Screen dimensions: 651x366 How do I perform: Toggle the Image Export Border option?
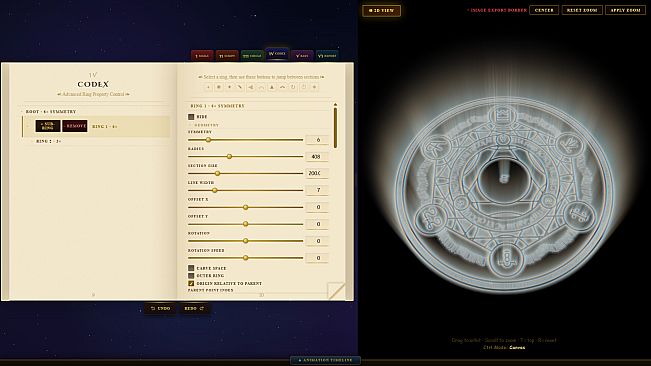click(497, 10)
